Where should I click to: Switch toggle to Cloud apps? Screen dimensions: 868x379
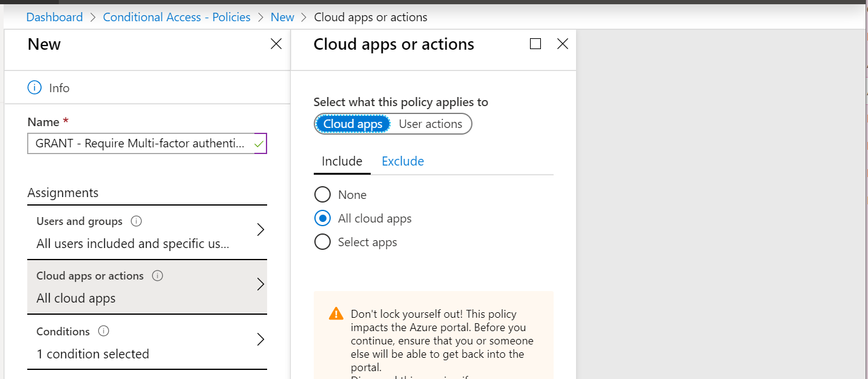(353, 124)
